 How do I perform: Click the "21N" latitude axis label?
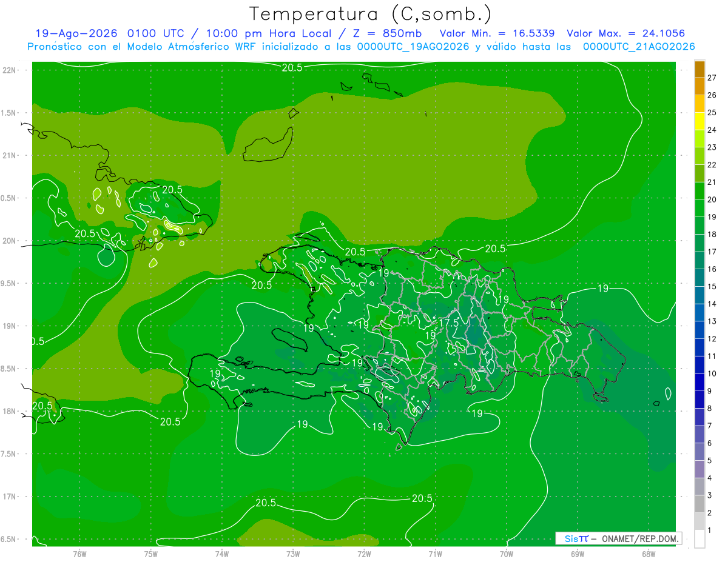pos(9,155)
